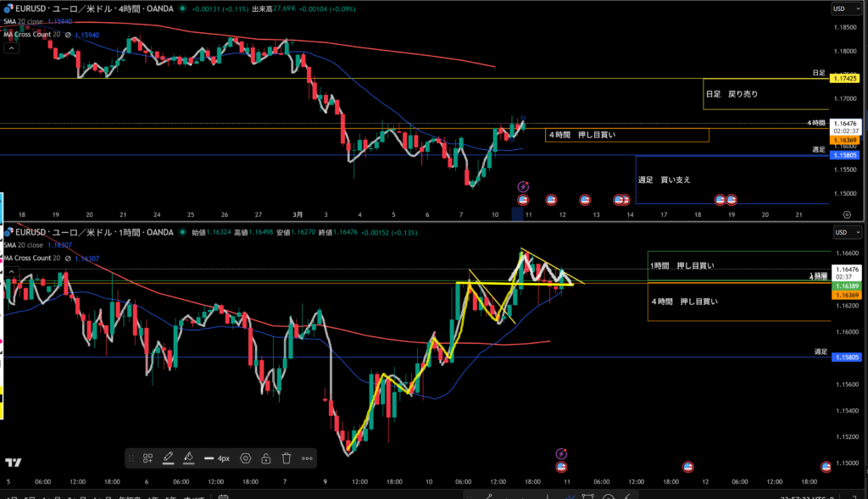Click the drawing toolbar templates icon
This screenshot has height=499, width=868.
click(x=147, y=458)
